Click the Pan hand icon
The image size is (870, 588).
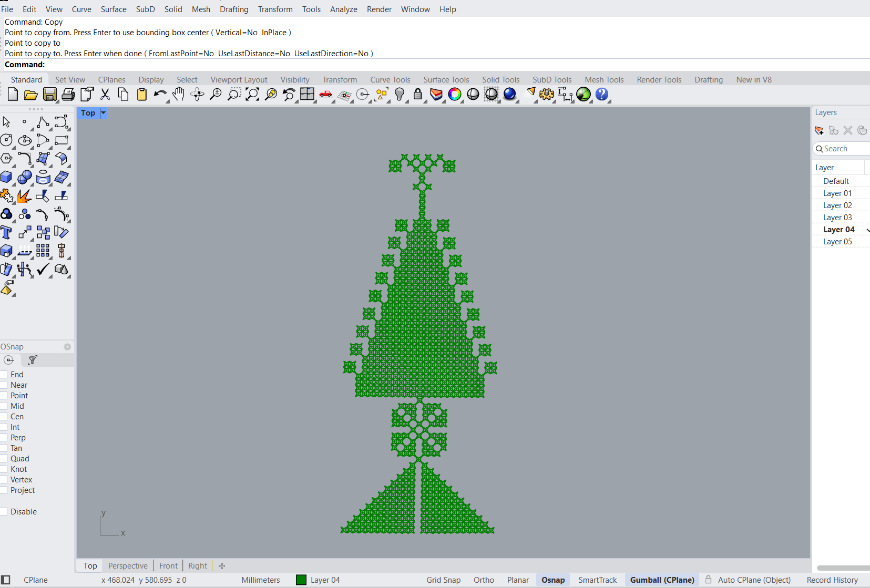pyautogui.click(x=179, y=95)
